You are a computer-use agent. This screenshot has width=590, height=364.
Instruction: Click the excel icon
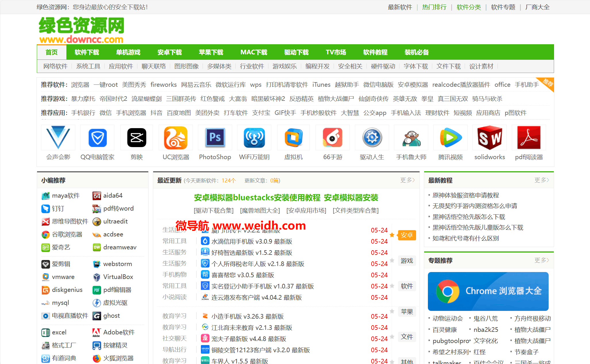(x=46, y=333)
